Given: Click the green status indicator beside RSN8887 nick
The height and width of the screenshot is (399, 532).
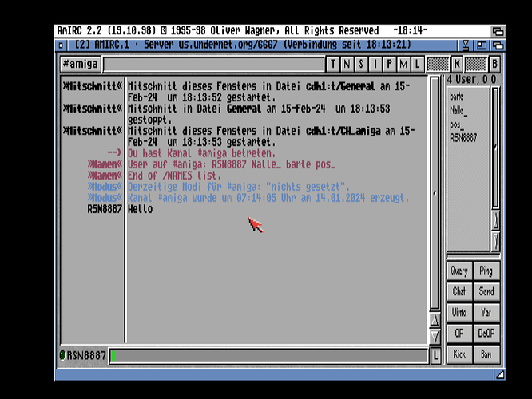Looking at the screenshot, I should [x=62, y=355].
